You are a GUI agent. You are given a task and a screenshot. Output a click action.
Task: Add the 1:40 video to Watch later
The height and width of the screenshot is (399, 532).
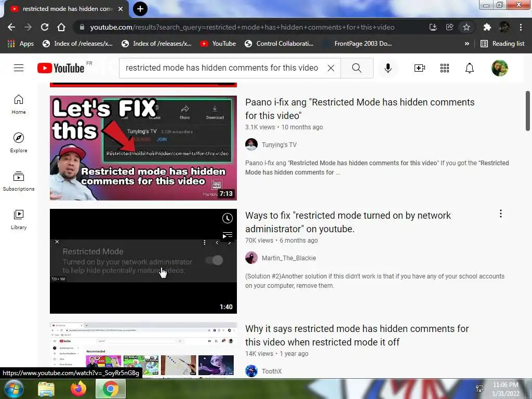pyautogui.click(x=228, y=218)
